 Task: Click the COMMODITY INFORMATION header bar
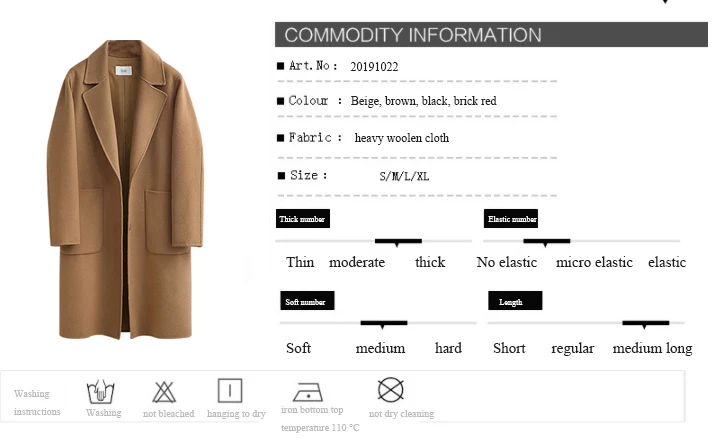tap(491, 35)
